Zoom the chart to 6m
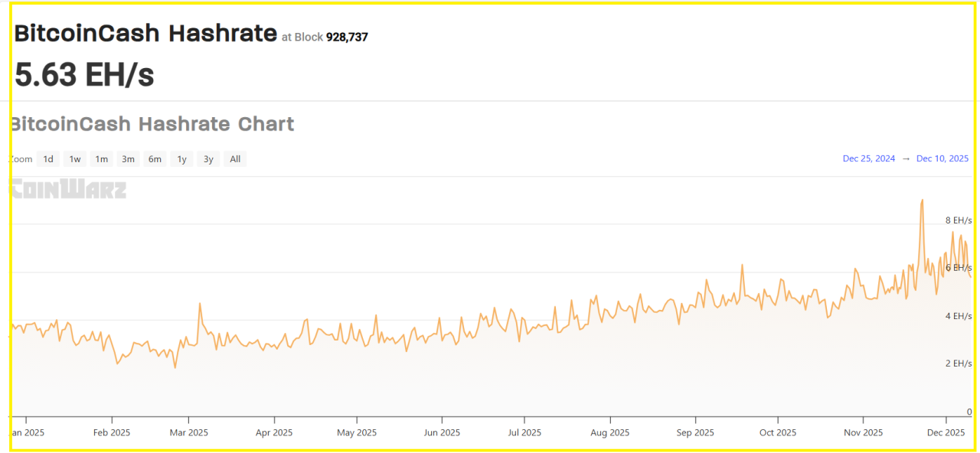This screenshot has height=453, width=980. pos(155,159)
